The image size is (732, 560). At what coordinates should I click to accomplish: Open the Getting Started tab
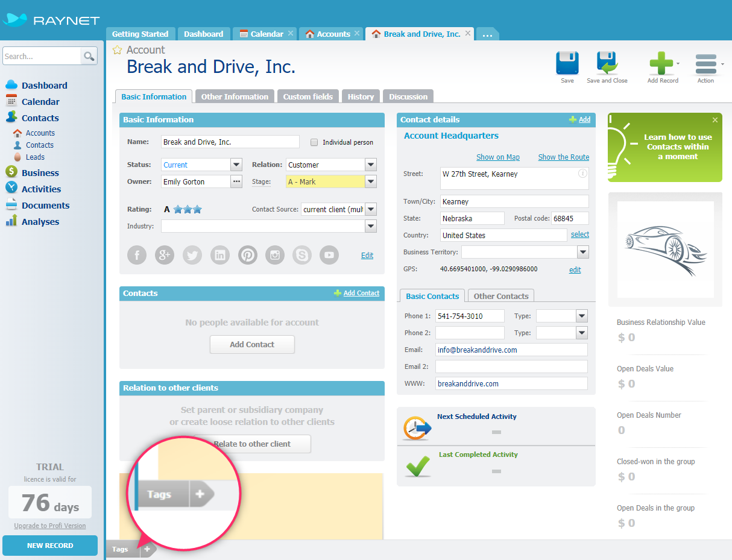(x=140, y=34)
